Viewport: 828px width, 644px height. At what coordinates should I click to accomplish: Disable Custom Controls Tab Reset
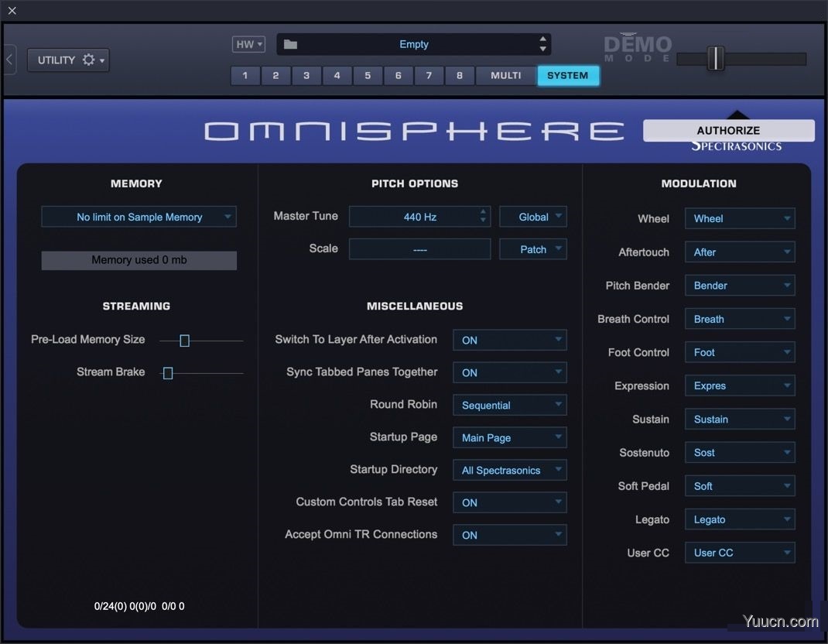[509, 502]
